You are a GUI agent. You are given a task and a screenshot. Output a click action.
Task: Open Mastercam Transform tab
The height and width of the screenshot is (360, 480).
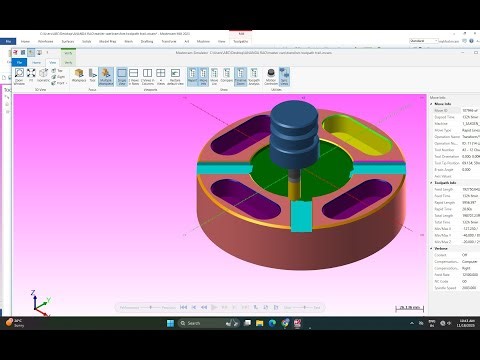tap(169, 41)
